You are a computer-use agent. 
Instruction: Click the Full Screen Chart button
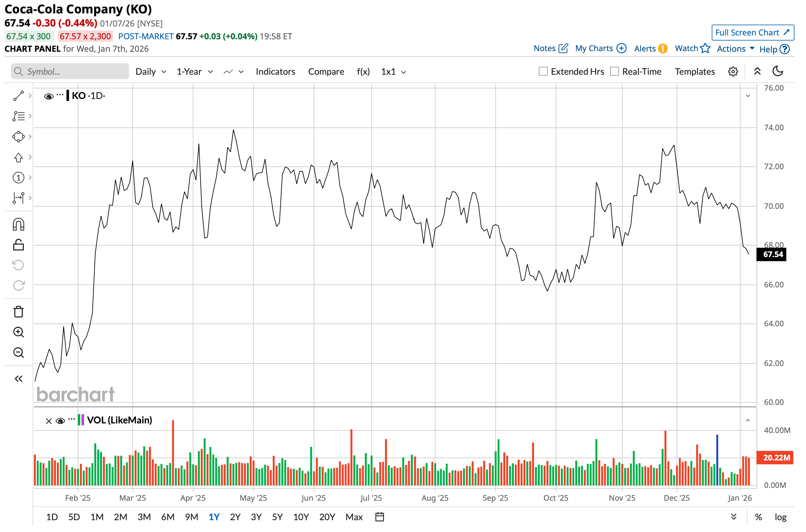(753, 33)
